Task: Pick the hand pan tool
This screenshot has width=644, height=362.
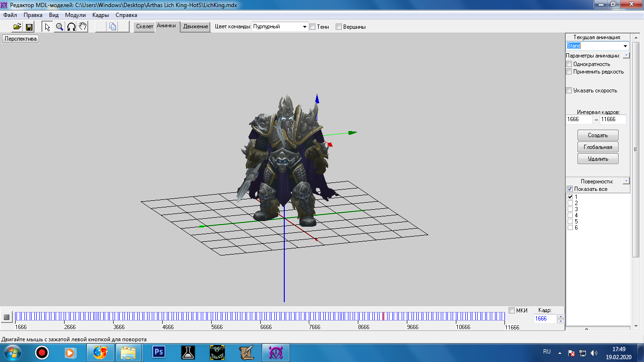Action: [x=83, y=27]
